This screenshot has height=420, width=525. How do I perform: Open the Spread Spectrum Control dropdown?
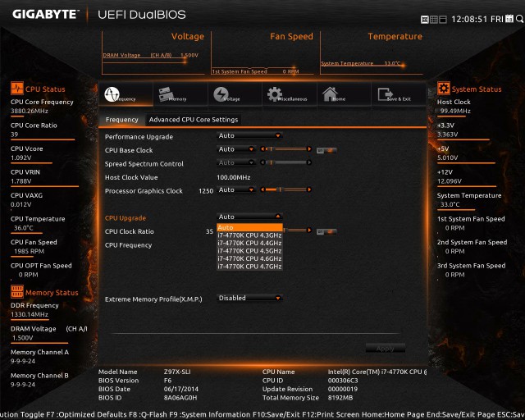(236, 162)
